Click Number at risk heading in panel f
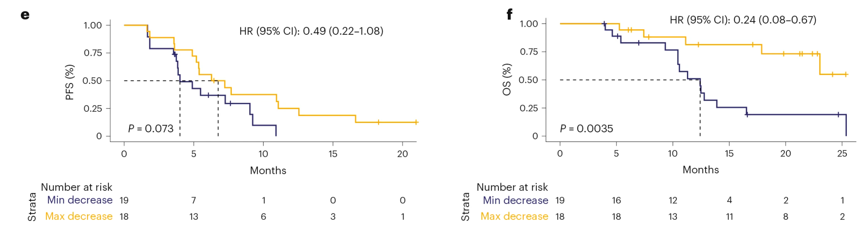 click(512, 187)
